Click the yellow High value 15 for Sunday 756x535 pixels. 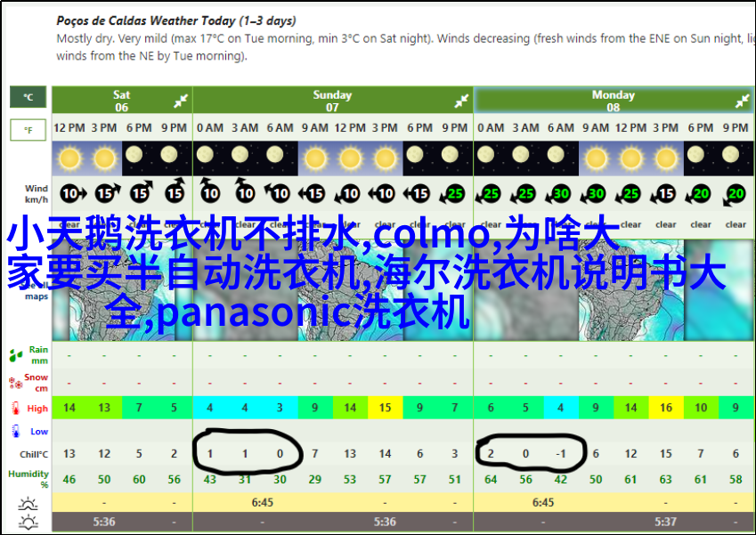click(386, 408)
